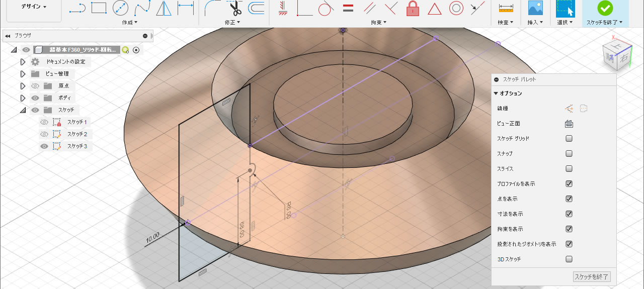The width and height of the screenshot is (644, 289).
Task: Apply Midpoint triangle constraint
Action: tap(435, 8)
